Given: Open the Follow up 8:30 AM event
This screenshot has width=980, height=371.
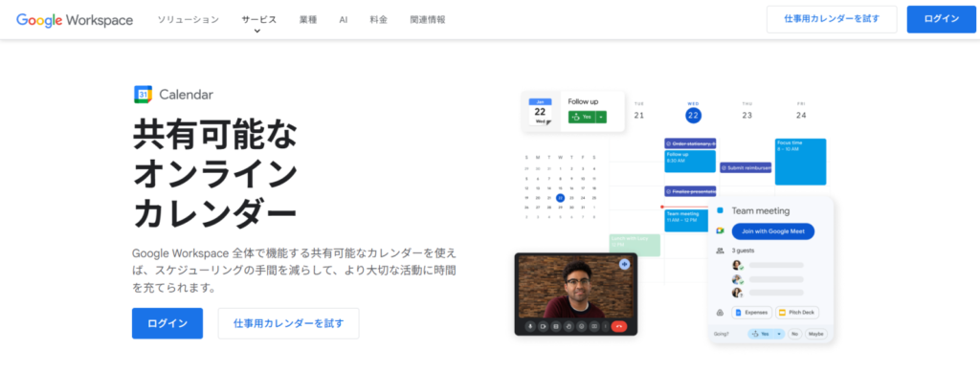Looking at the screenshot, I should [x=690, y=162].
